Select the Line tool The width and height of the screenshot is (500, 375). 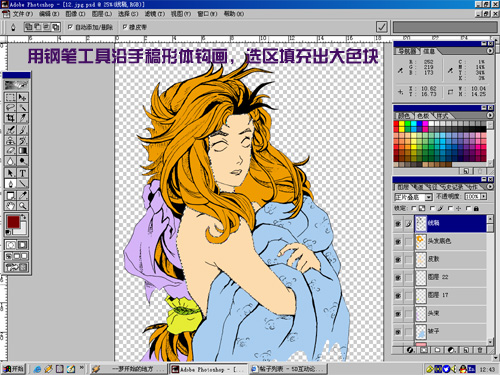(x=22, y=183)
